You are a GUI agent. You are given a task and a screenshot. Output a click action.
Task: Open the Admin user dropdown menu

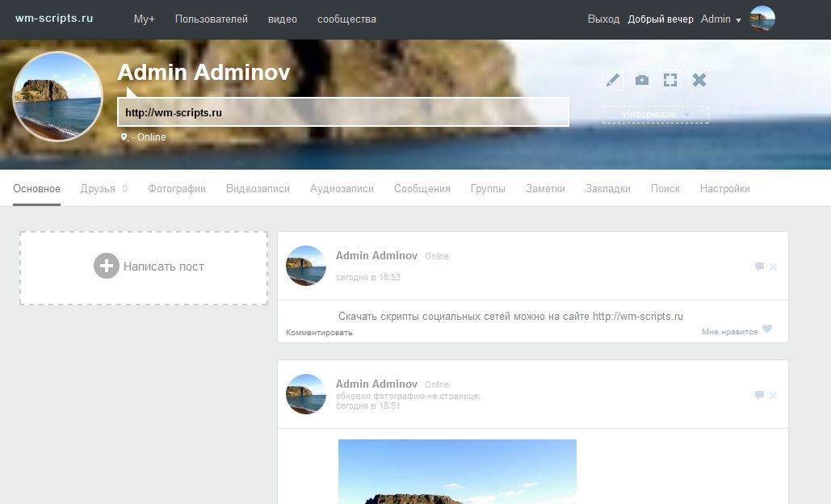click(x=720, y=19)
